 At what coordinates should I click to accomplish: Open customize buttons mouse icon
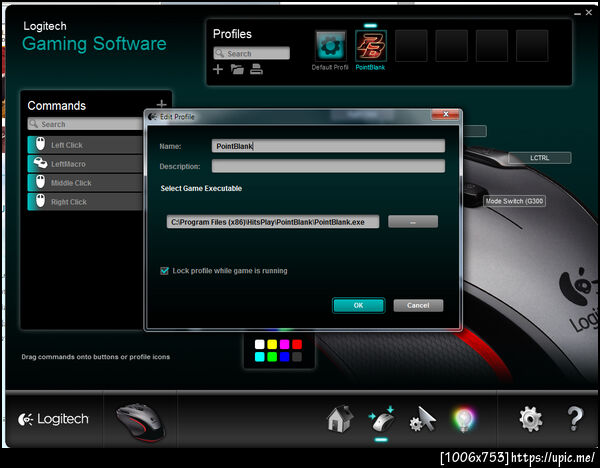[382, 419]
